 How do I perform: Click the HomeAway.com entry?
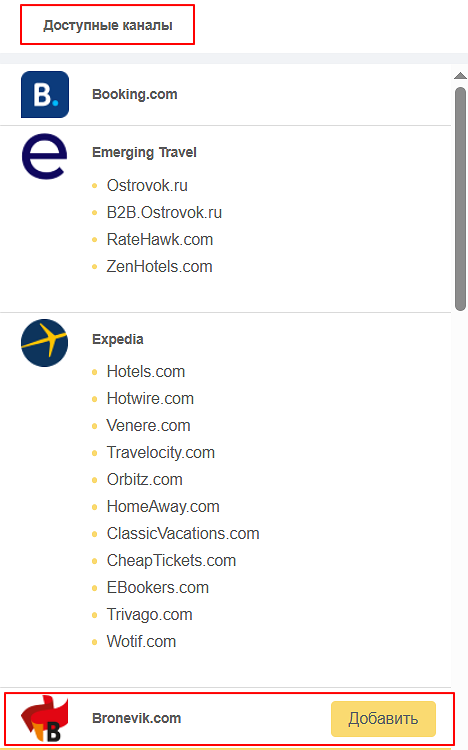(x=163, y=506)
